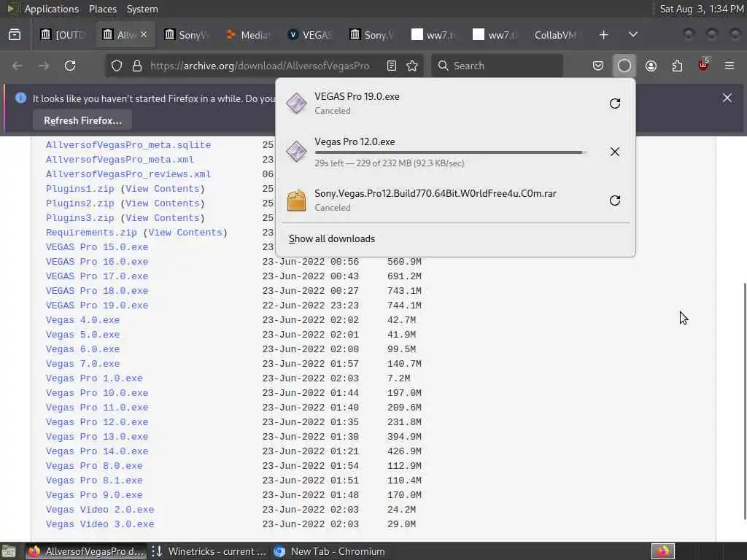Image resolution: width=747 pixels, height=560 pixels.
Task: Open the Places menu
Action: tap(102, 9)
